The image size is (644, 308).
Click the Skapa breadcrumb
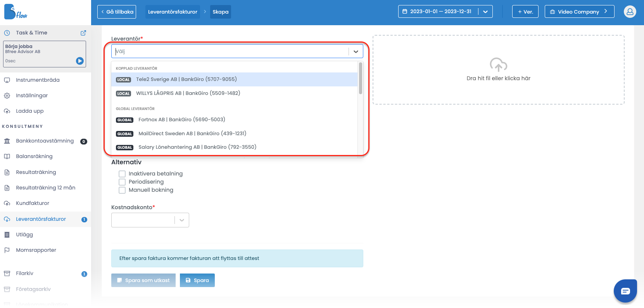pos(221,12)
